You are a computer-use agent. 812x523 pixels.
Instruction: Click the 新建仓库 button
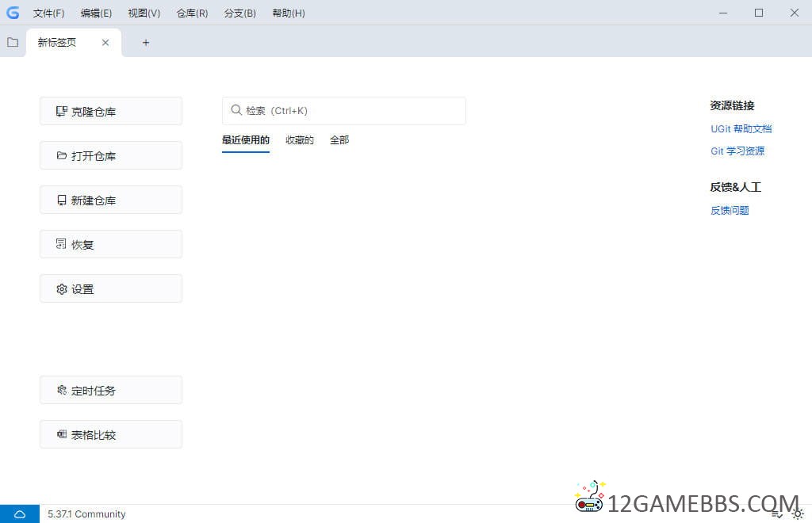(x=111, y=200)
